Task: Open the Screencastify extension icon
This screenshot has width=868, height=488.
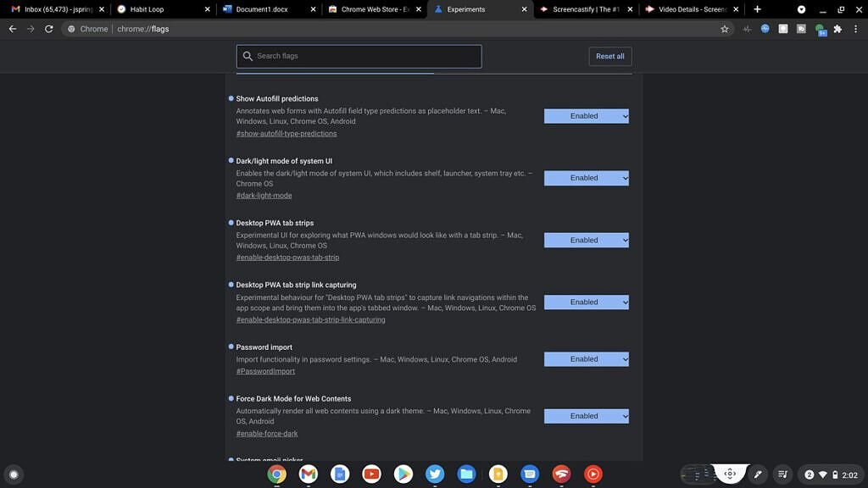Action: (800, 28)
